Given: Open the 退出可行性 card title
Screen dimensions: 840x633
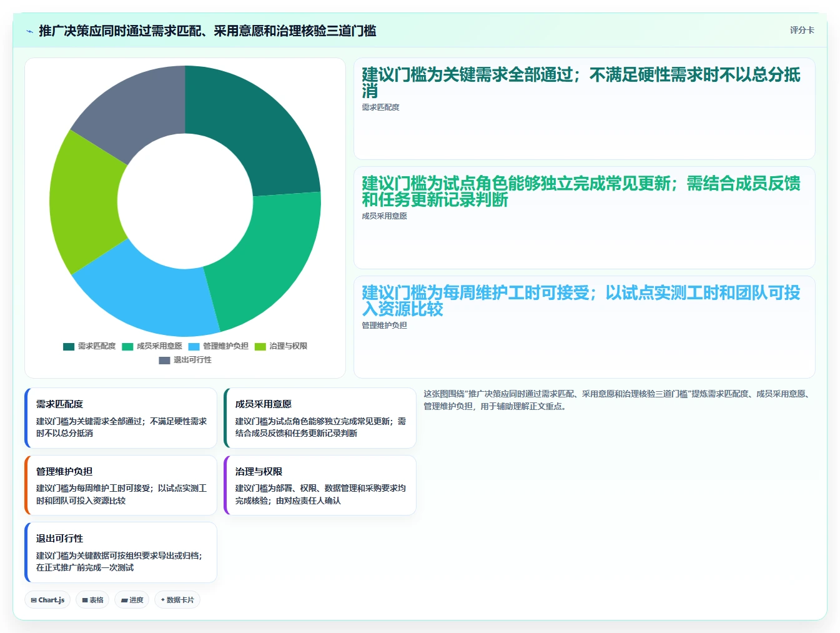Looking at the screenshot, I should click(x=60, y=539).
